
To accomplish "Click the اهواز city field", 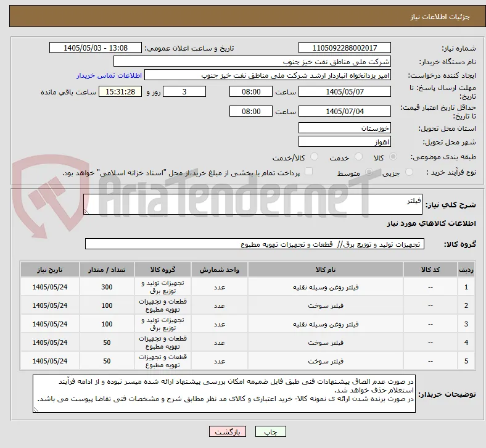I will pyautogui.click(x=344, y=142).
